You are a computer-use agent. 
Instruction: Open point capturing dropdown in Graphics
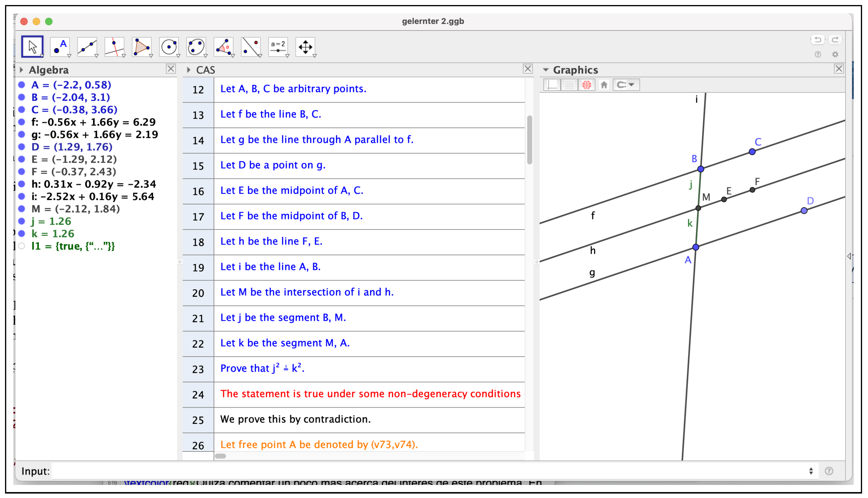pyautogui.click(x=626, y=85)
